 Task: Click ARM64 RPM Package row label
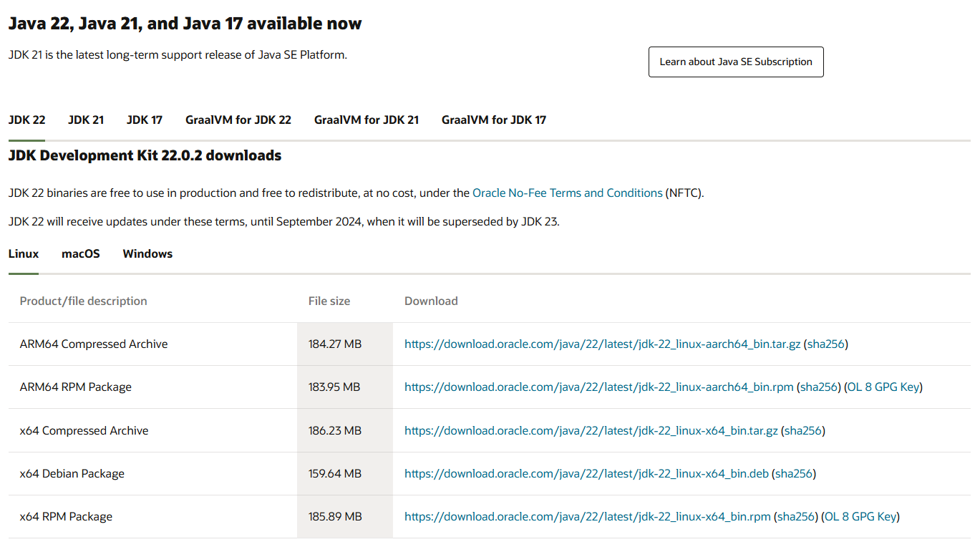click(x=76, y=387)
